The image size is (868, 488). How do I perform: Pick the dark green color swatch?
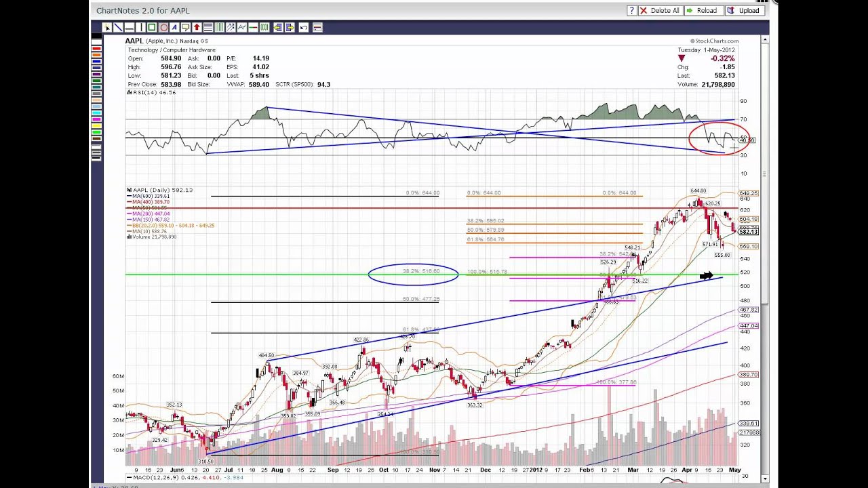[96, 81]
